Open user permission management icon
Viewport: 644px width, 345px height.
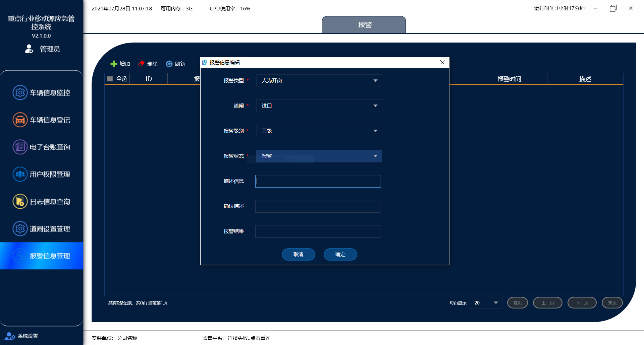pos(20,174)
